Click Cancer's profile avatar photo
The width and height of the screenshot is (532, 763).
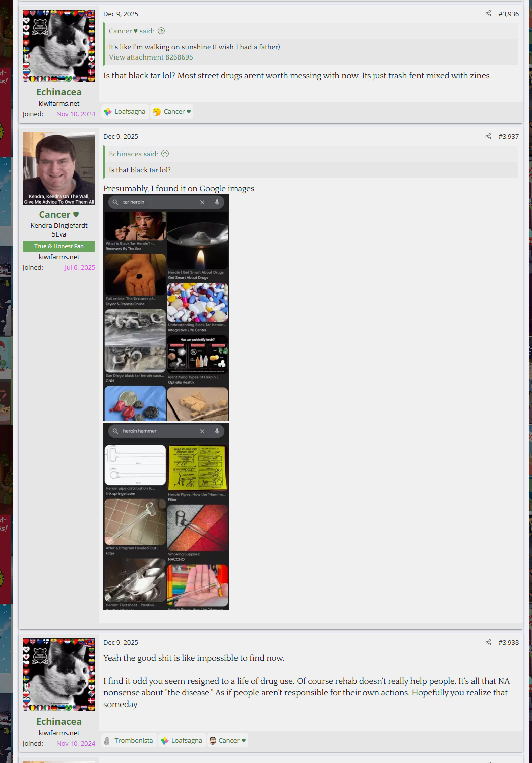[x=59, y=168]
